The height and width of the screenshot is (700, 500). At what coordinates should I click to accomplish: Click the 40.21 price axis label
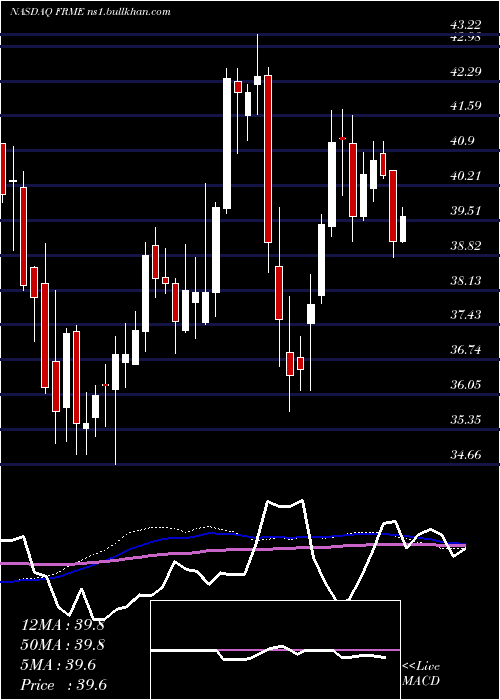tap(465, 176)
